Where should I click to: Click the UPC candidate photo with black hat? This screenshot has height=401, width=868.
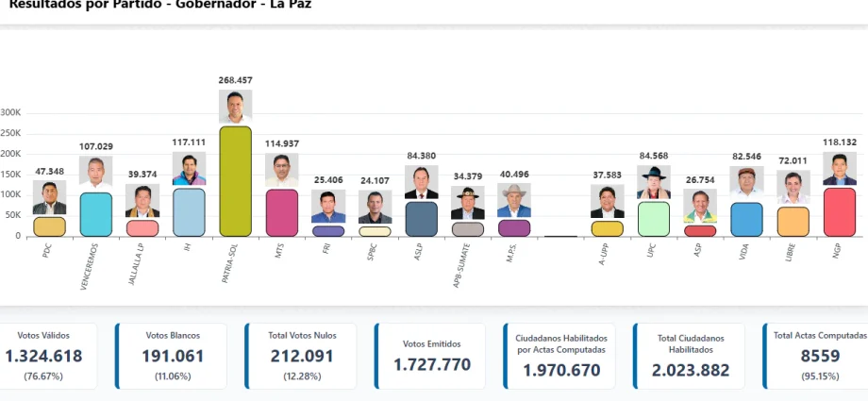pos(653,183)
